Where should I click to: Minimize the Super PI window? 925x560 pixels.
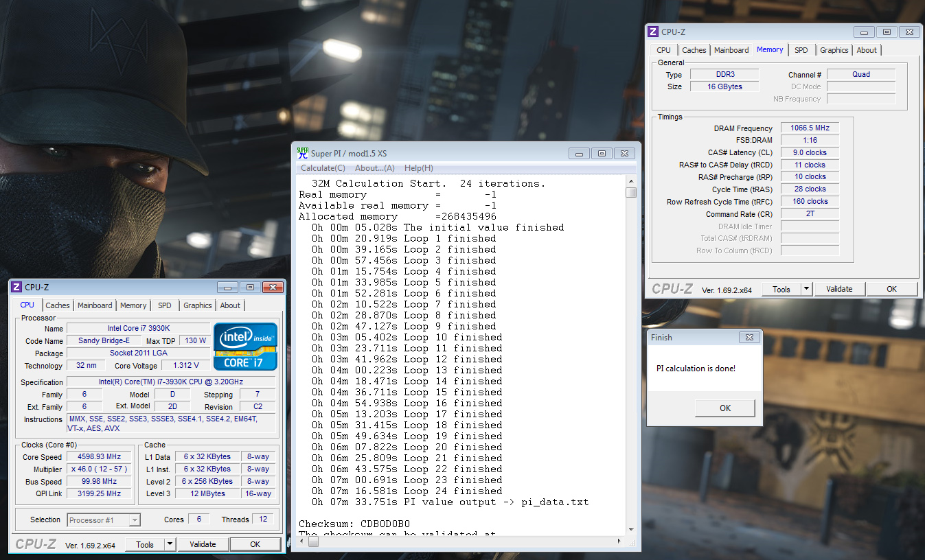[580, 154]
